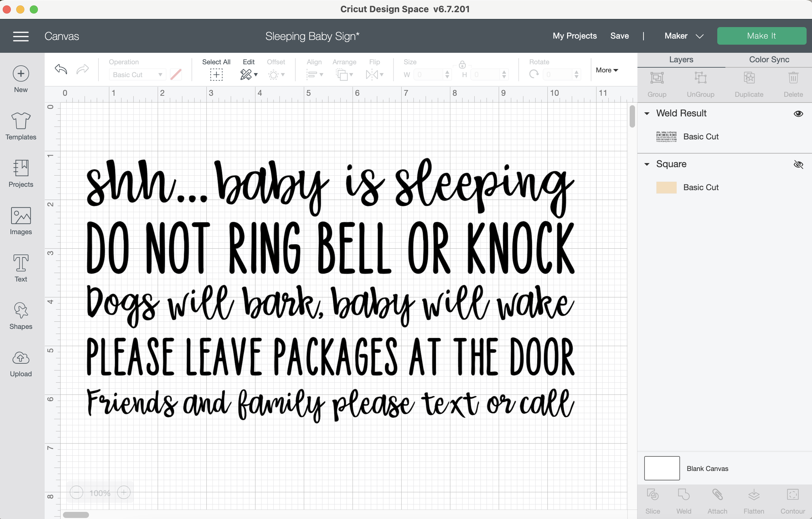The width and height of the screenshot is (812, 519).
Task: Open the Shapes panel
Action: pyautogui.click(x=21, y=316)
